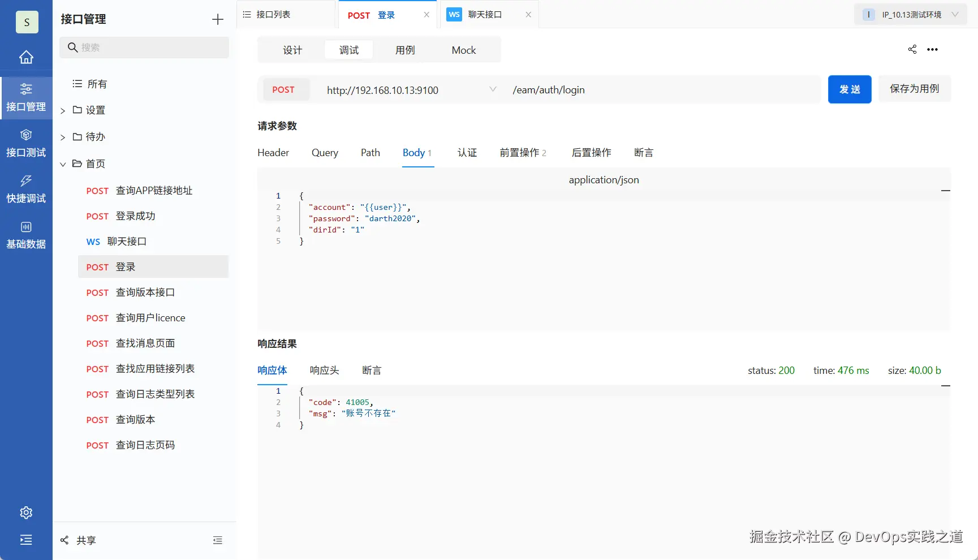Switch to the 设计 tab
Screen dimensions: 978x560
point(292,50)
